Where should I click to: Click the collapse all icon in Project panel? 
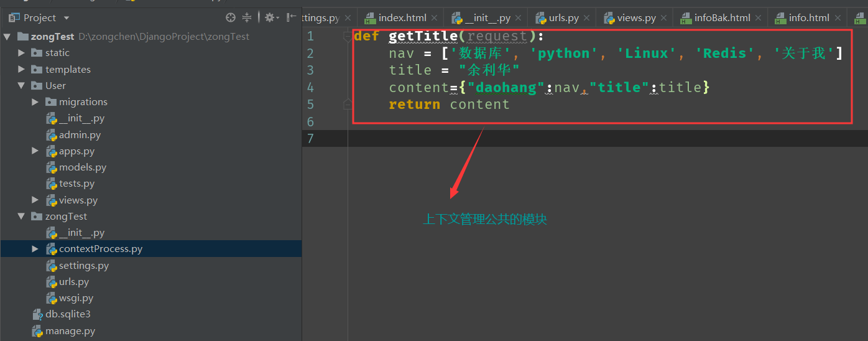coord(247,17)
